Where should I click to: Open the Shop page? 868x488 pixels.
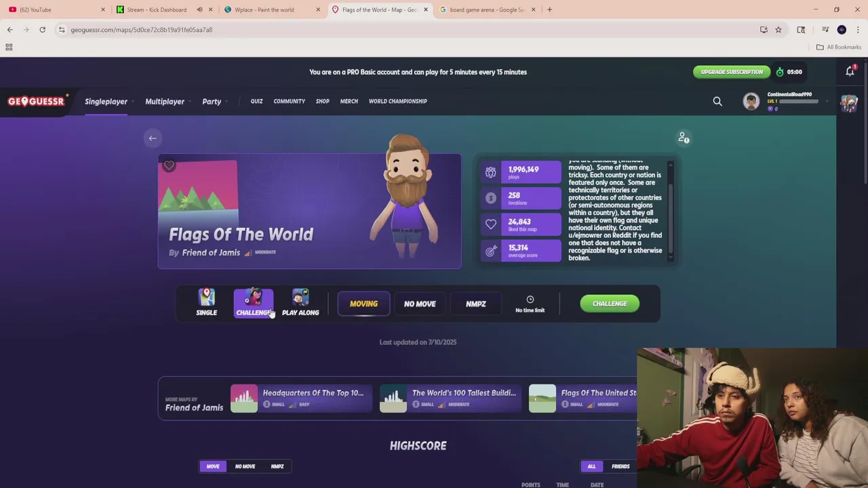[x=322, y=101]
